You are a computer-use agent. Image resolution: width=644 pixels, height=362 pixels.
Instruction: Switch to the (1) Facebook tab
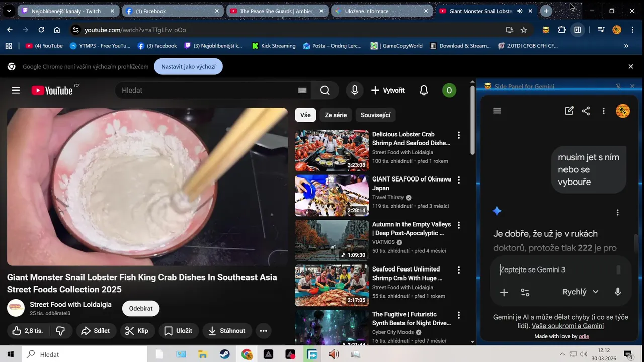tap(173, 11)
